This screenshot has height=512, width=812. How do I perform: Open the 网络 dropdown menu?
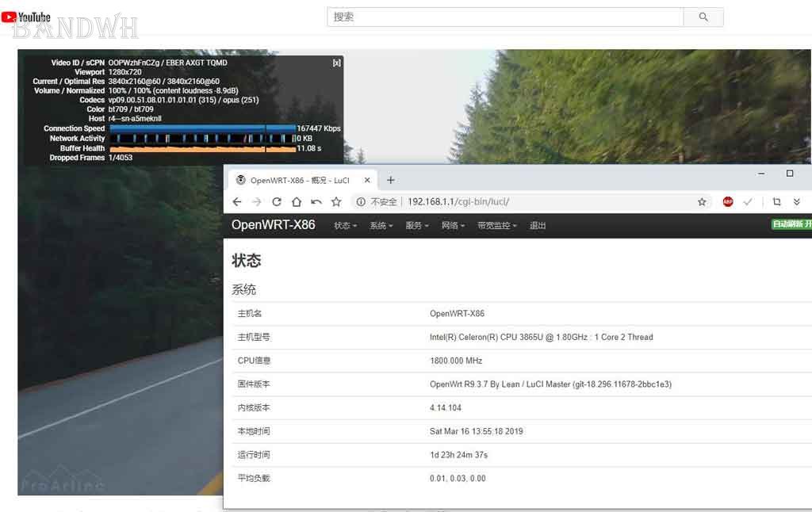click(453, 226)
